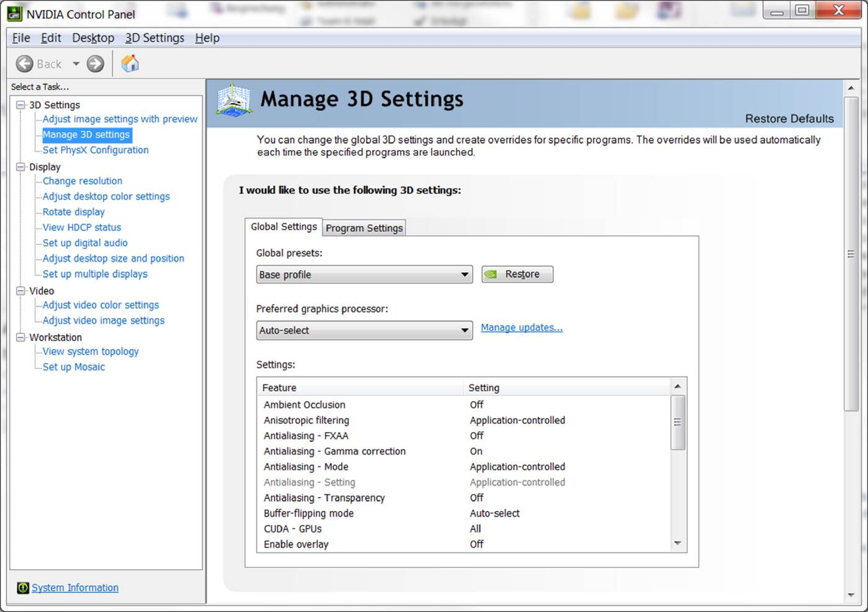
Task: Click the System Information icon at bottom left
Action: 23,587
